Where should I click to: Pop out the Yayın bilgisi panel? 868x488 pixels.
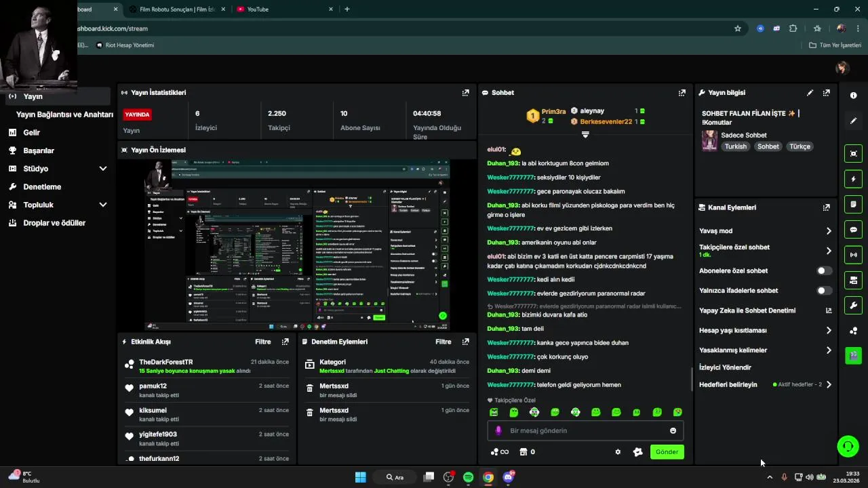[x=826, y=93]
